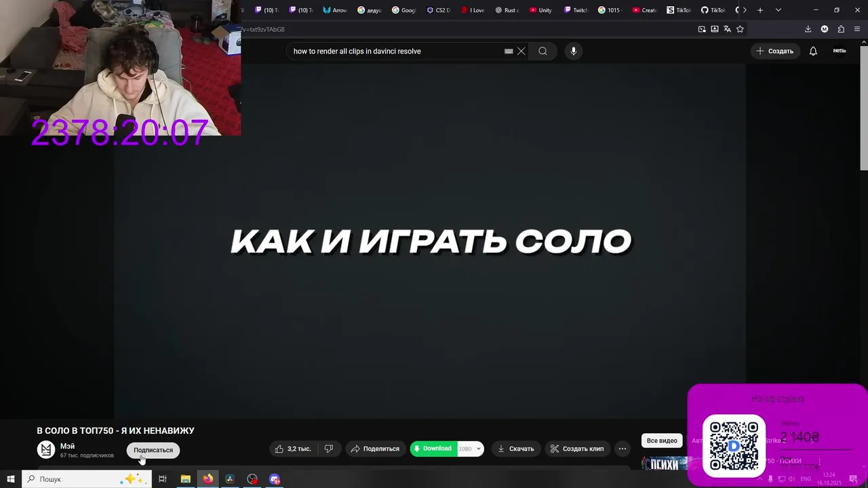Click the 67 тыс. подписчиков text
The width and height of the screenshot is (868, 488).
click(x=87, y=455)
